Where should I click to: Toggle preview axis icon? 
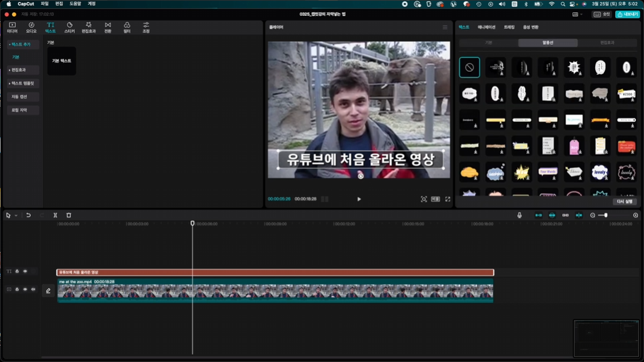(x=579, y=215)
